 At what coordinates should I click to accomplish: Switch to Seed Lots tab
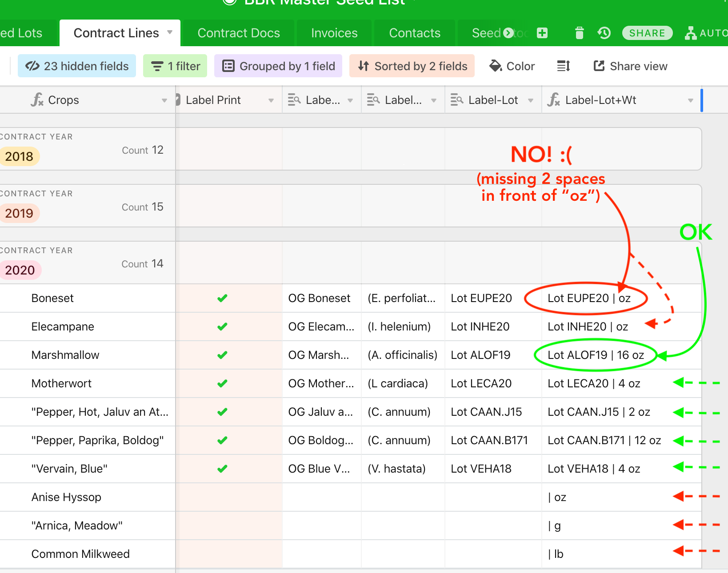click(28, 33)
